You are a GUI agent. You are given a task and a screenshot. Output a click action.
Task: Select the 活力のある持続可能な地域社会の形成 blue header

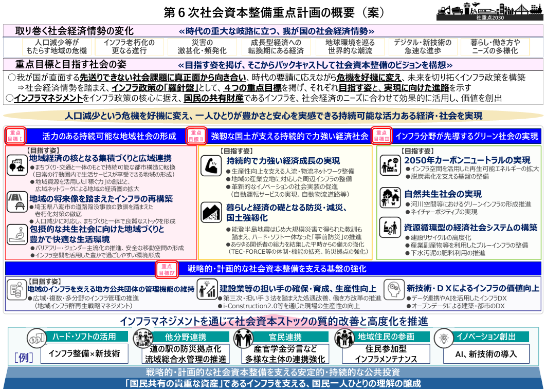[x=110, y=136]
